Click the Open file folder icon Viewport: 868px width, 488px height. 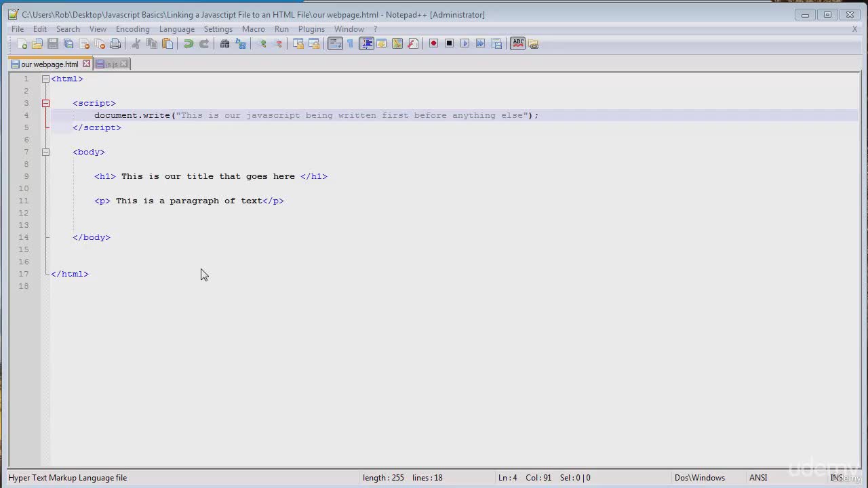point(37,43)
